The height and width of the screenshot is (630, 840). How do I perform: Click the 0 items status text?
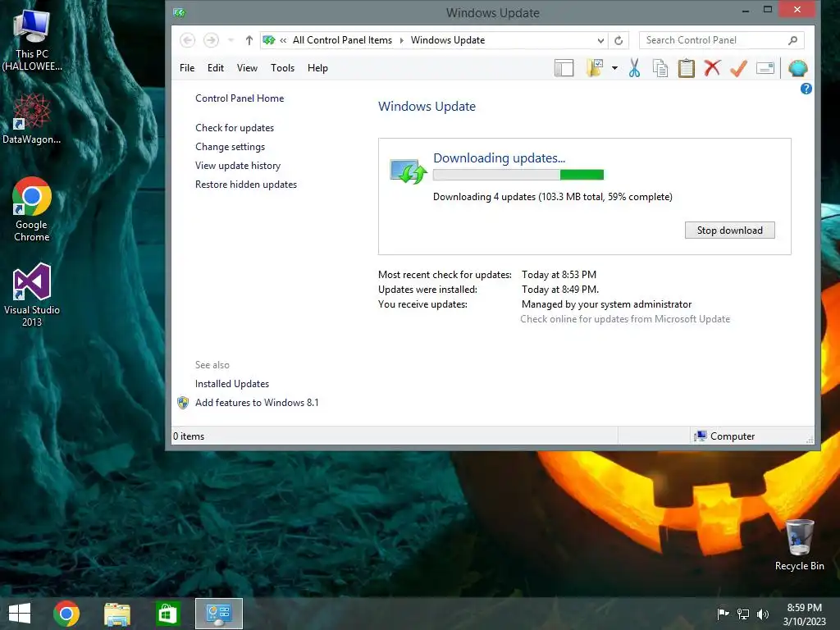pyautogui.click(x=189, y=436)
